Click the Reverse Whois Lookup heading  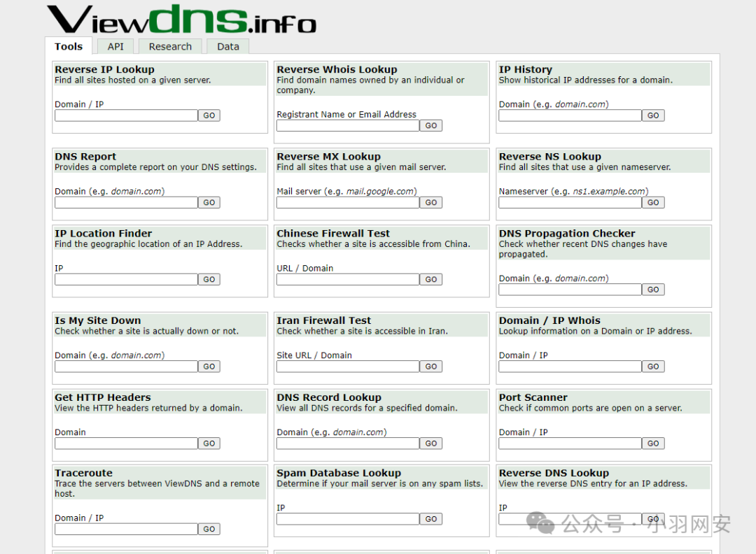click(x=337, y=69)
